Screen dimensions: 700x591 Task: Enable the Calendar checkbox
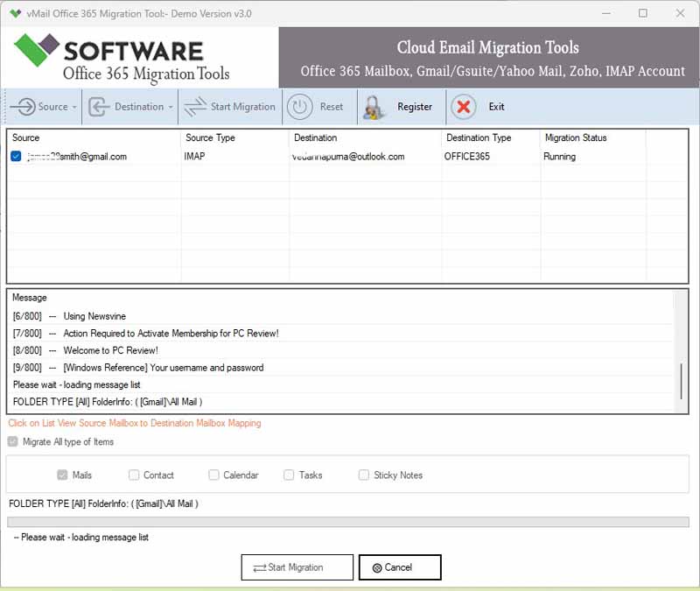[x=213, y=475]
